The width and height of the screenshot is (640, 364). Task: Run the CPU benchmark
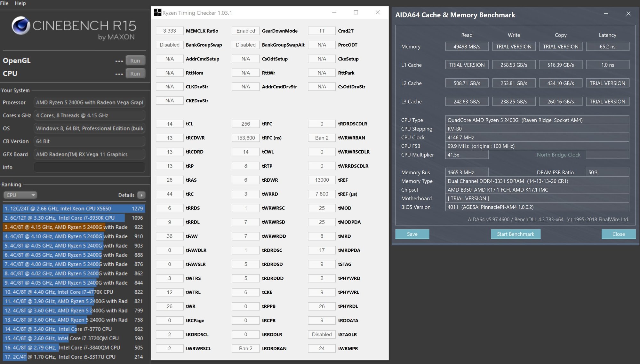135,74
